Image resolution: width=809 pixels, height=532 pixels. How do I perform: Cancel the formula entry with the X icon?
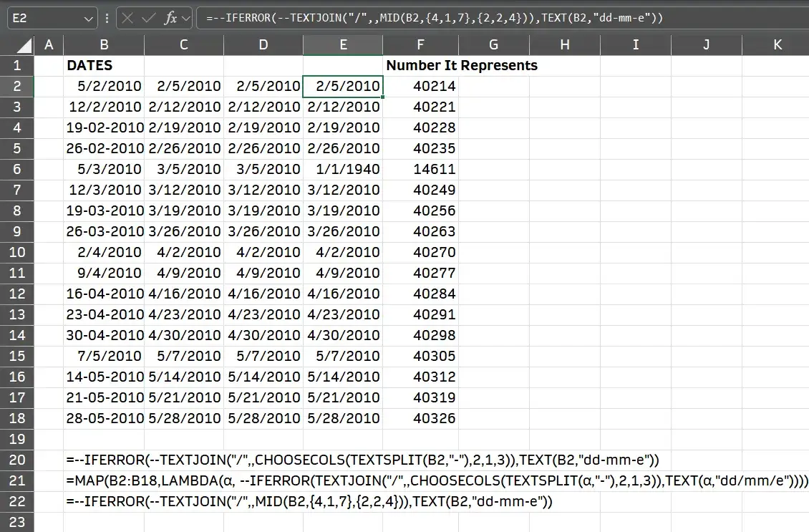pos(127,17)
